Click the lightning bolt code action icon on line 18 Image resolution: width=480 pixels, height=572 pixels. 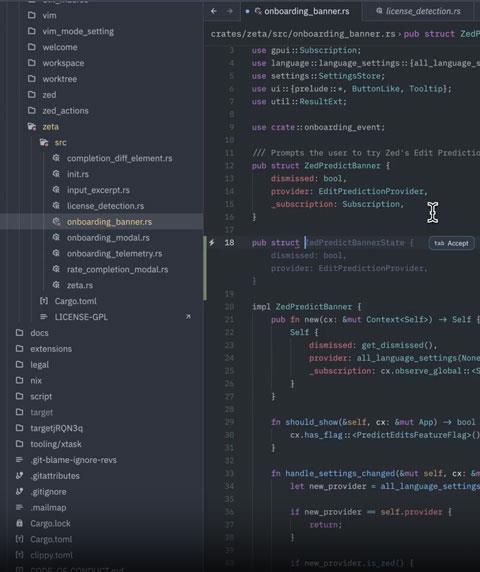[x=212, y=243]
